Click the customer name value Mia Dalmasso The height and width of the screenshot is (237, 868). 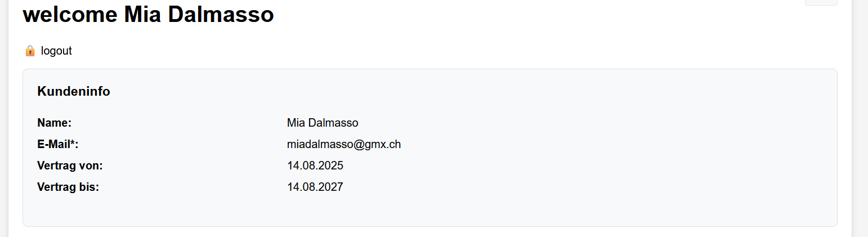(323, 123)
